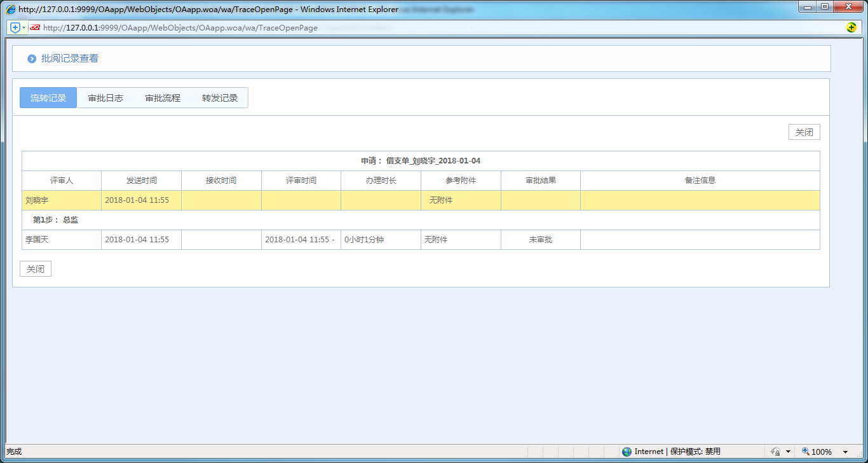Click the arrow icon beside 批阅记录查看
868x463 pixels.
(32, 59)
